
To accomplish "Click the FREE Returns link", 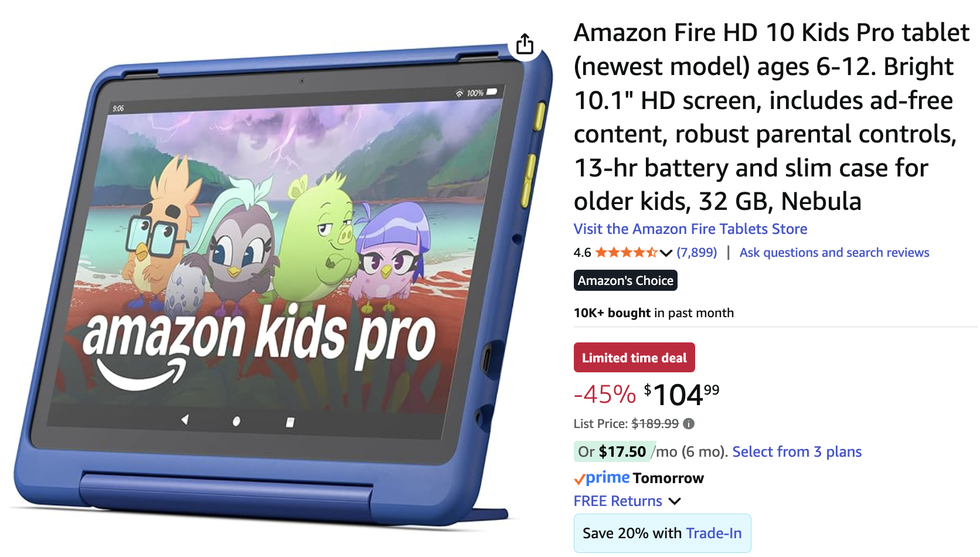I will coord(618,501).
